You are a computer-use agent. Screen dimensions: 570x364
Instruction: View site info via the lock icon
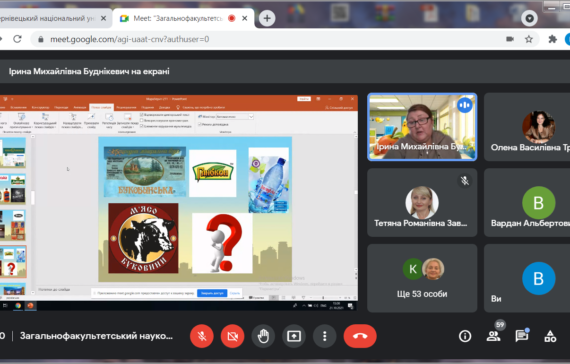[41, 39]
